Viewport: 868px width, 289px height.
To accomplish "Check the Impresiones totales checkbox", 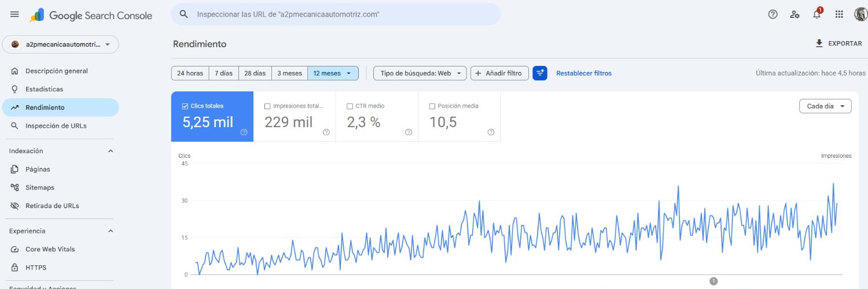I will pyautogui.click(x=267, y=106).
